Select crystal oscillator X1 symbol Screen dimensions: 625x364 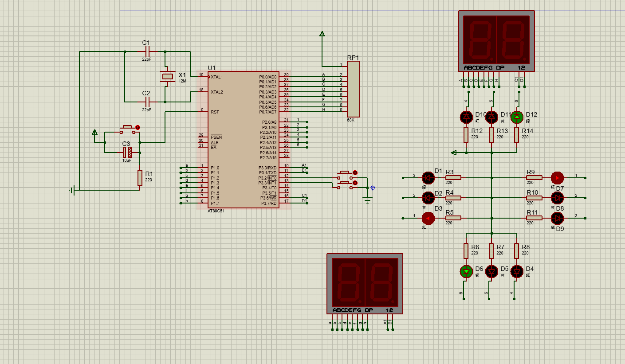pyautogui.click(x=168, y=77)
